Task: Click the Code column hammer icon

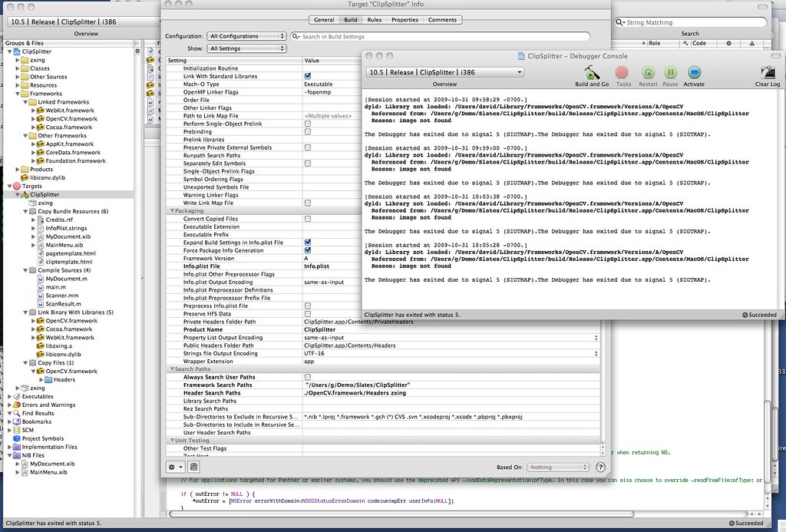Action: [685, 43]
